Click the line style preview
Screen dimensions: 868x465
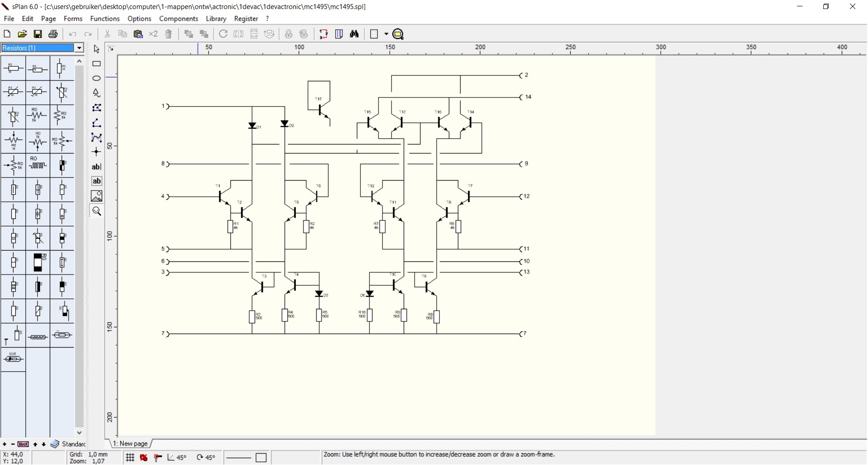tap(238, 457)
